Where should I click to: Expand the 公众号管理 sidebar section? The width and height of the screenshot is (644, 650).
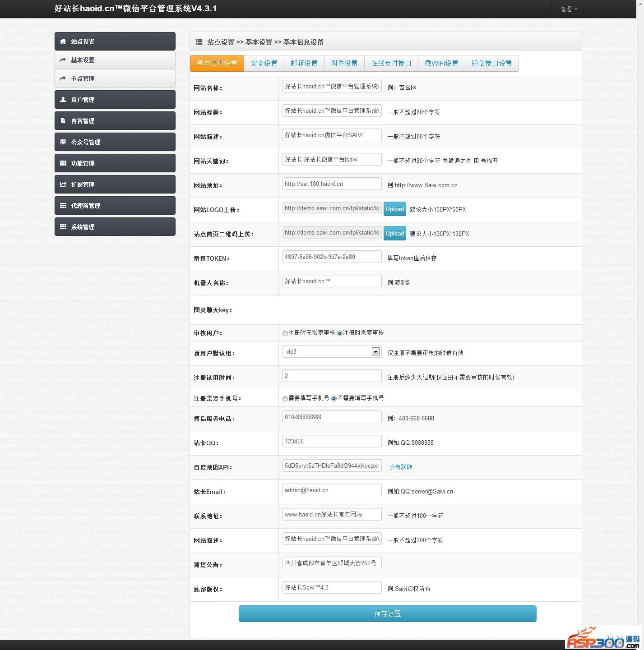tap(115, 142)
